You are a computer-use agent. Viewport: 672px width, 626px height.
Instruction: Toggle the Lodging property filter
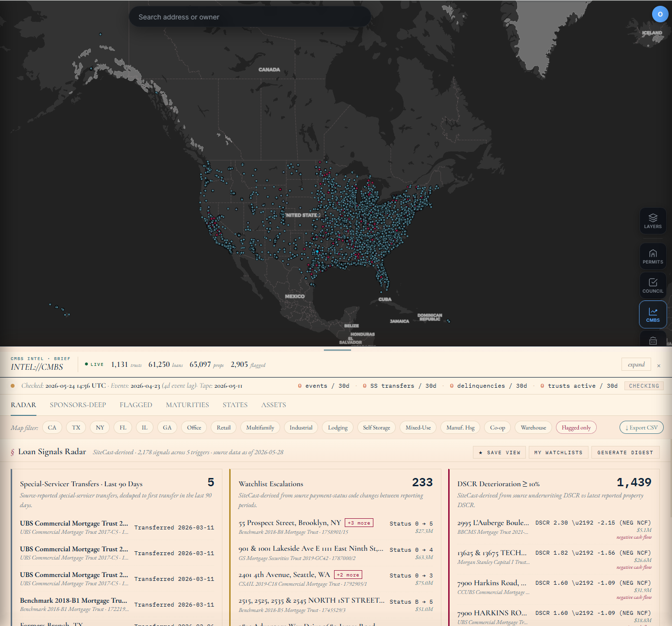[x=338, y=428]
